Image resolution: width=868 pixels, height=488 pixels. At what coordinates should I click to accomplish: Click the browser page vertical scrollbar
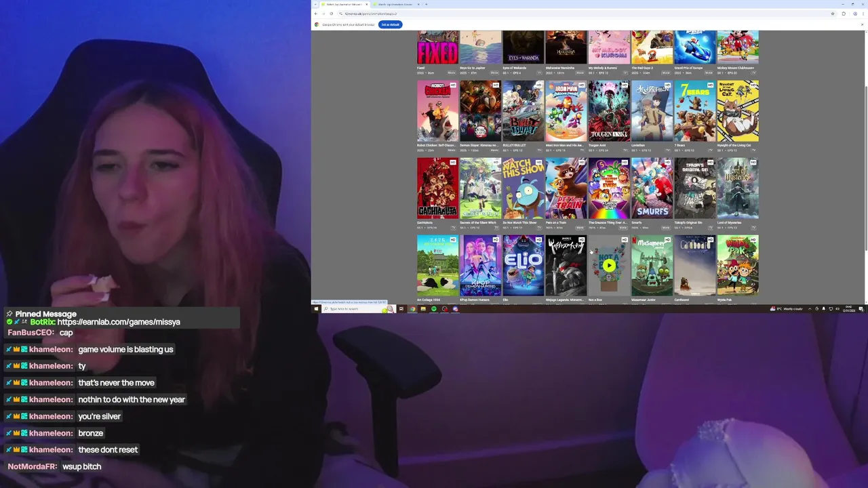[866, 167]
